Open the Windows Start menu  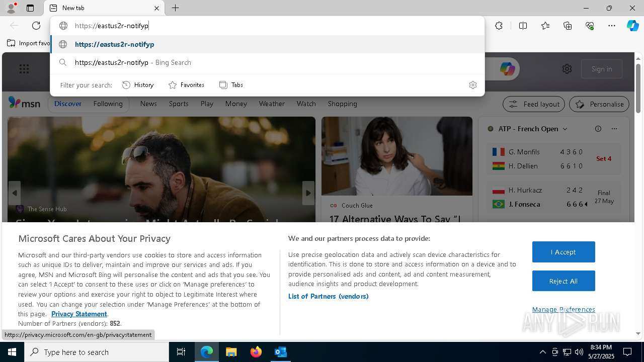[12, 352]
